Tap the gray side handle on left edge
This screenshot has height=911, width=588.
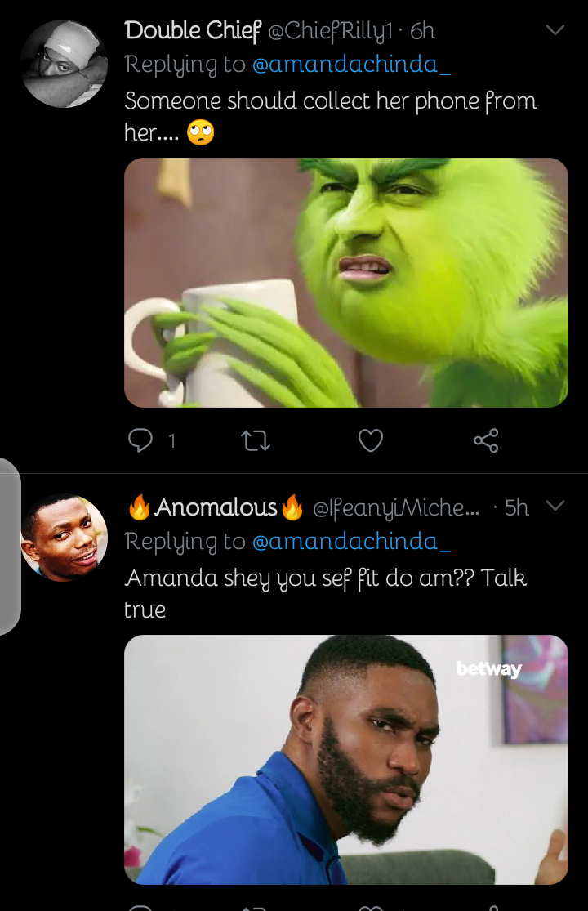pyautogui.click(x=10, y=547)
